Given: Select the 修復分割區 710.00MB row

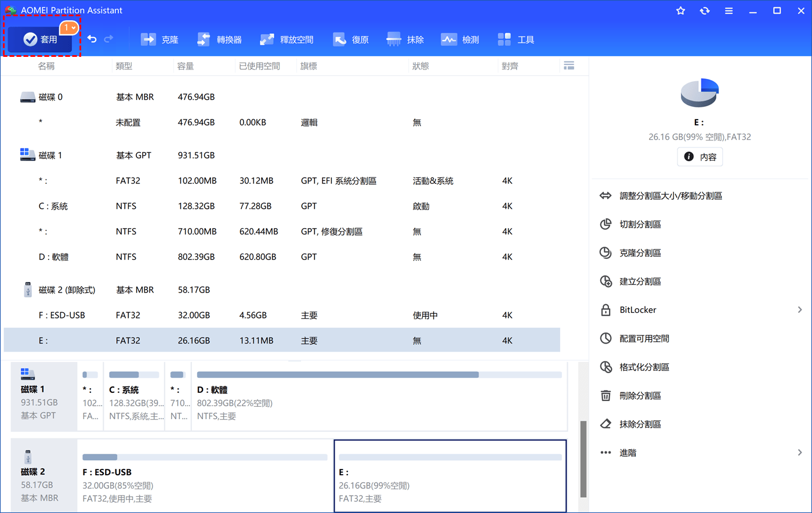Looking at the screenshot, I should (x=282, y=232).
